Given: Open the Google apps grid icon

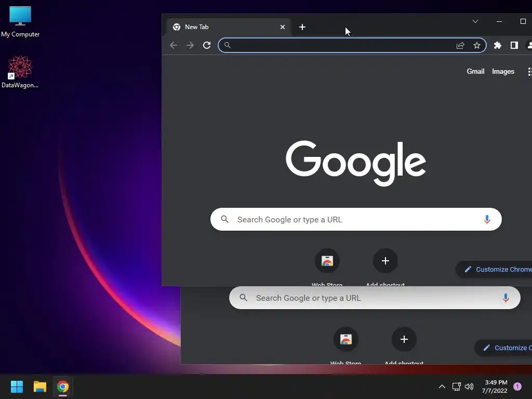Looking at the screenshot, I should (x=529, y=72).
